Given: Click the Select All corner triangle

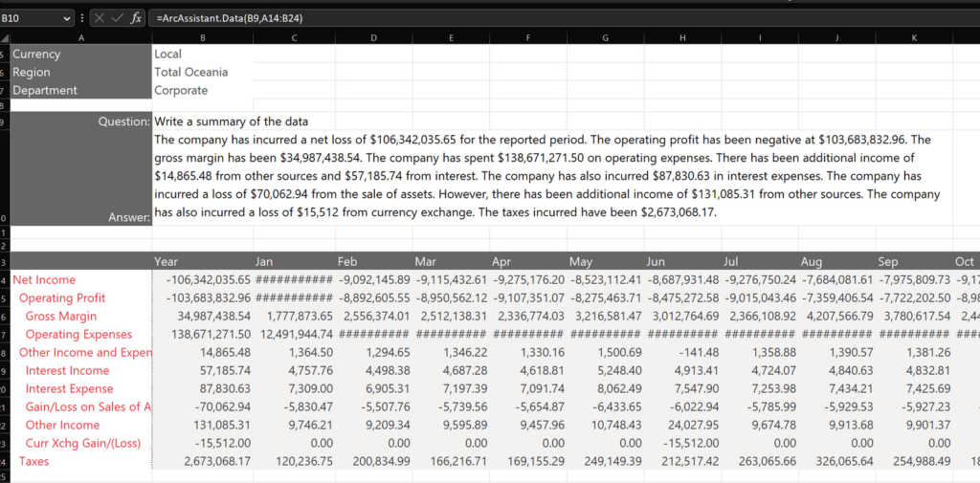Looking at the screenshot, I should click(5, 37).
